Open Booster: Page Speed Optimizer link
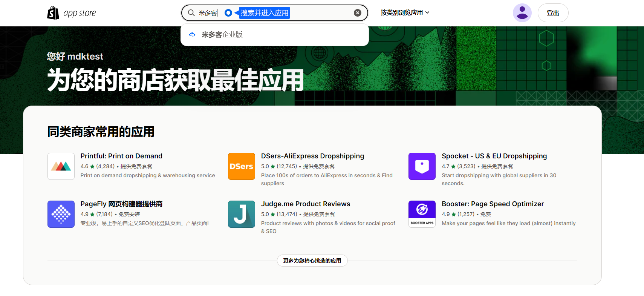 coord(493,204)
